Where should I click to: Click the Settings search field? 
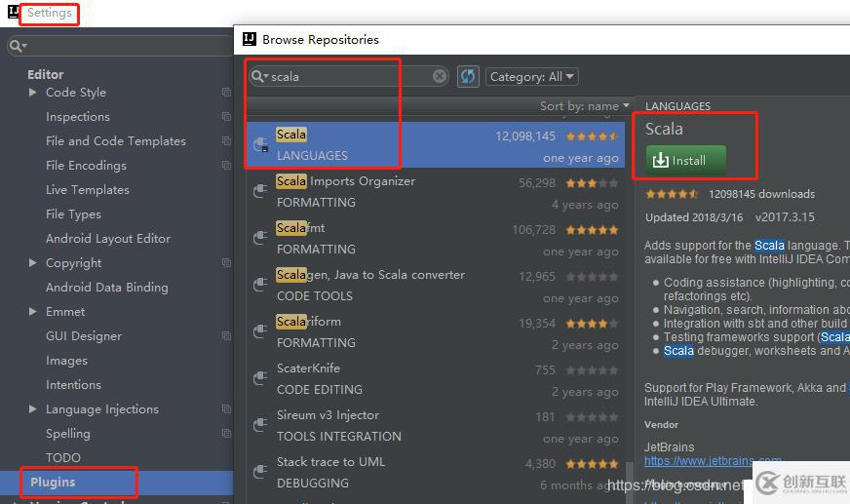click(x=120, y=46)
